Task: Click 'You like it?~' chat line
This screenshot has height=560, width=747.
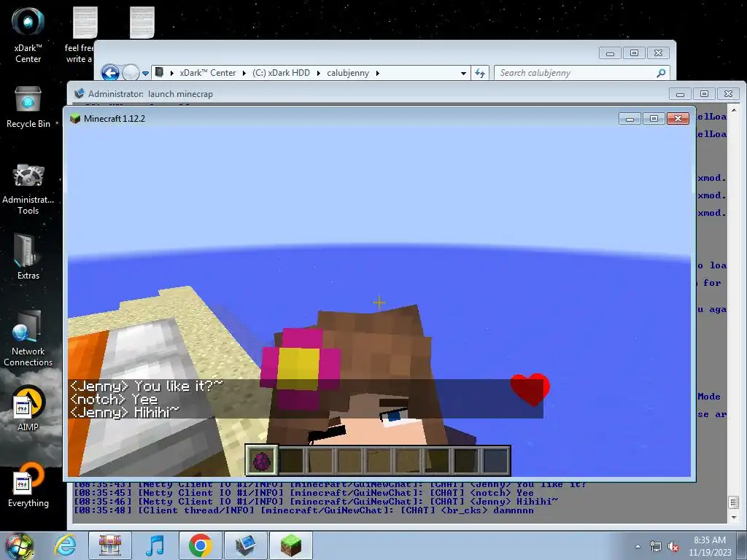Action: tap(146, 386)
